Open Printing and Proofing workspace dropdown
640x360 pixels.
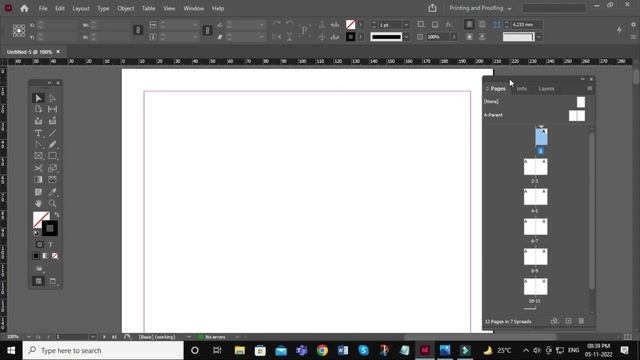pyautogui.click(x=480, y=8)
